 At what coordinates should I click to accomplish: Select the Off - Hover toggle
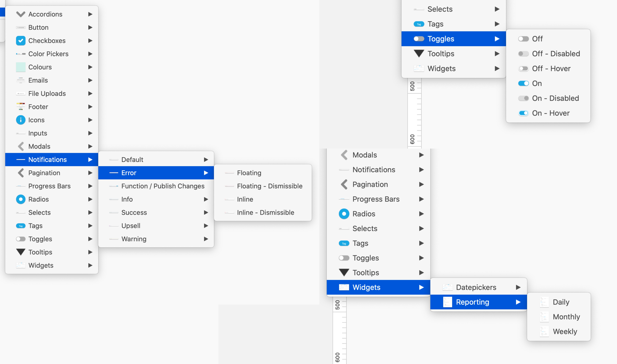524,69
